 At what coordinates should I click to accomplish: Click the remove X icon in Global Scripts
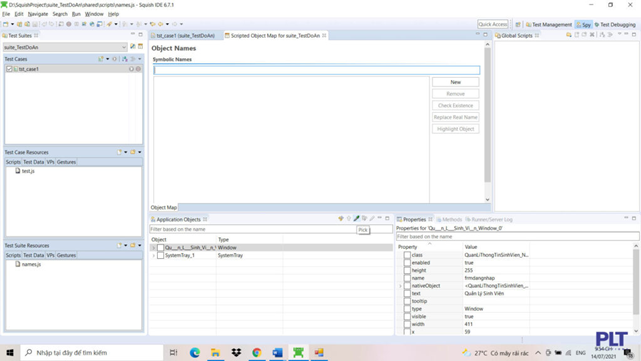pyautogui.click(x=592, y=35)
